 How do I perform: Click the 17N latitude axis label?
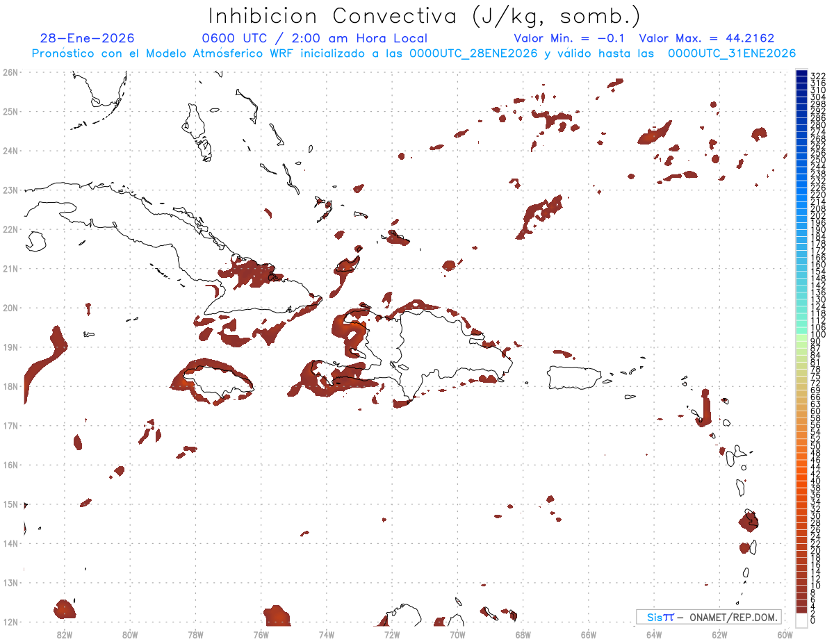pos(10,425)
